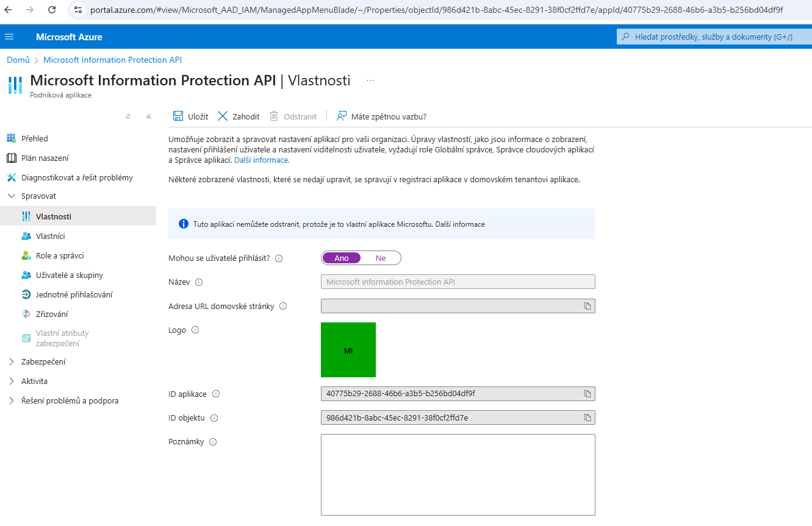Click into the Poznámky text area

458,474
